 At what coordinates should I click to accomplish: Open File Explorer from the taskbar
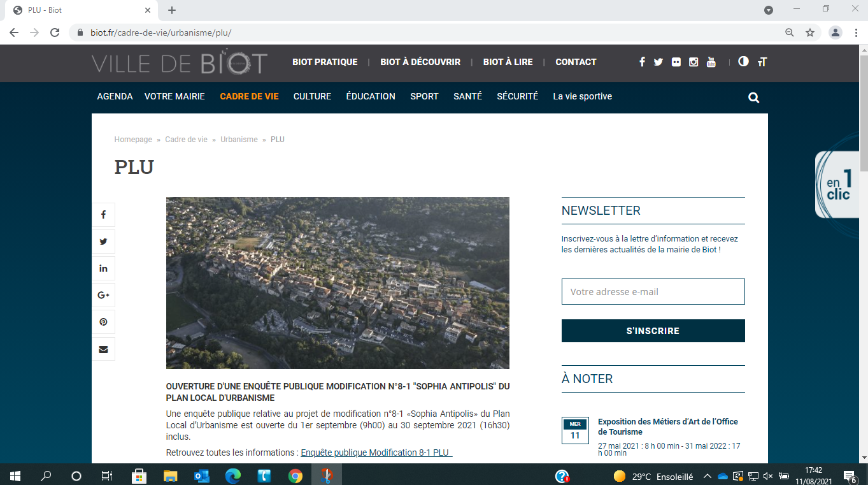170,475
